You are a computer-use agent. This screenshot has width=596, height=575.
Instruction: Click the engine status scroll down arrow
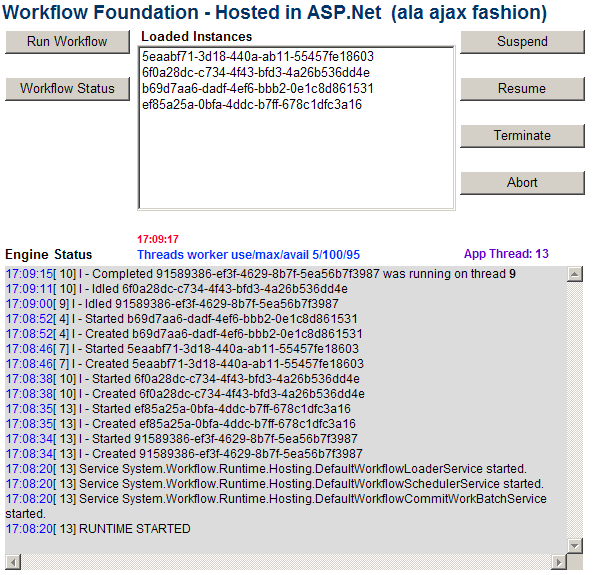[574, 546]
